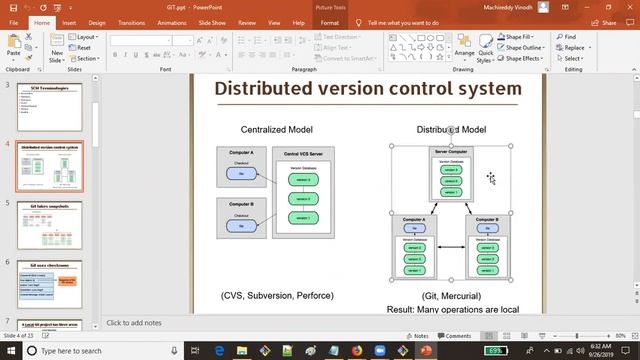This screenshot has height=360, width=640.
Task: Toggle Center alignment button
Action: pos(252,55)
